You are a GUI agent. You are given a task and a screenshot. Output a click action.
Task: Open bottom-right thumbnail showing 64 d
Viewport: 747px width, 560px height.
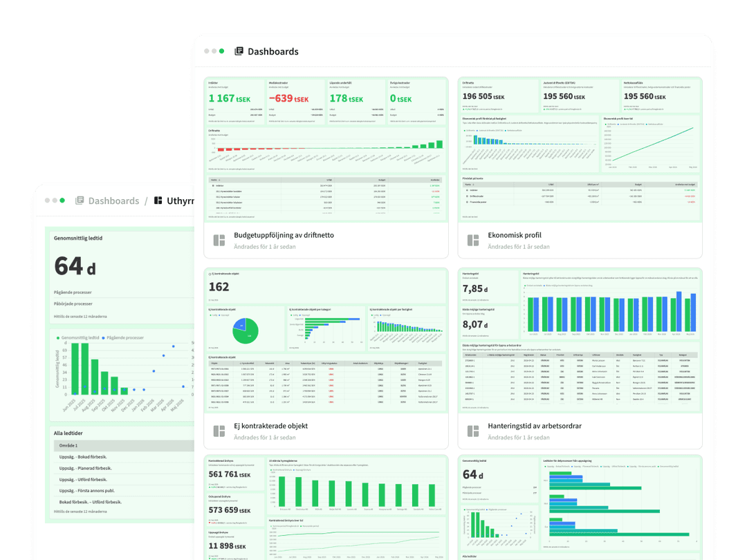580,507
